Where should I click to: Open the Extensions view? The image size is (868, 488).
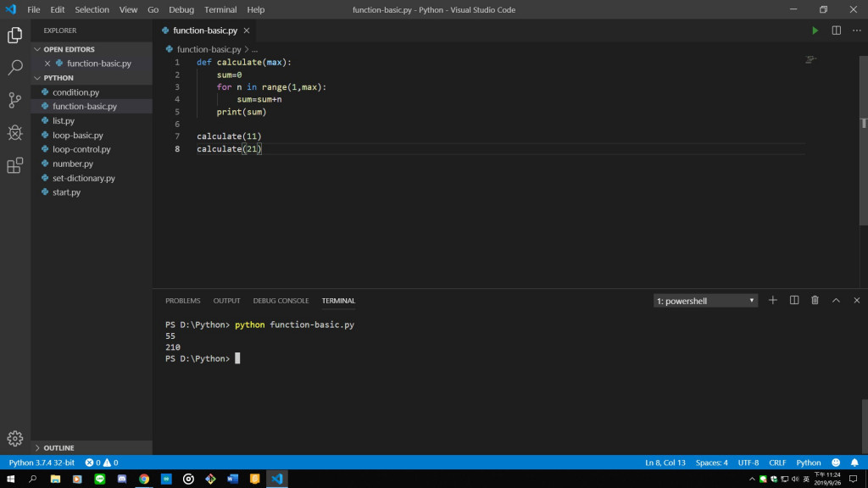coord(15,165)
